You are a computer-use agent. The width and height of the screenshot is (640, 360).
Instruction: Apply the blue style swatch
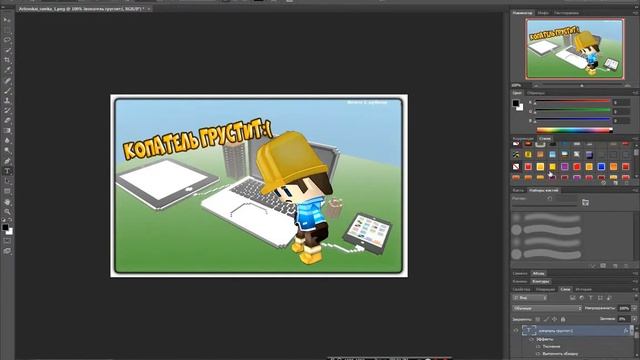601,167
